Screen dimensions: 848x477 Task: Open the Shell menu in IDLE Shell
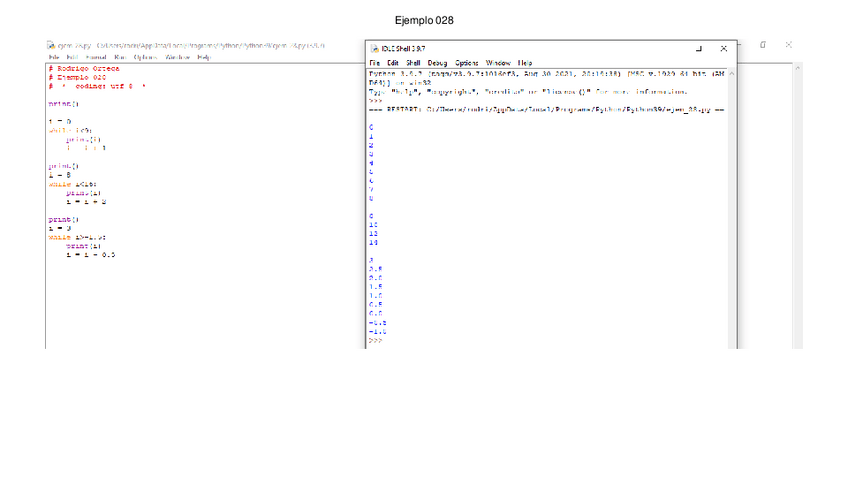(x=413, y=63)
